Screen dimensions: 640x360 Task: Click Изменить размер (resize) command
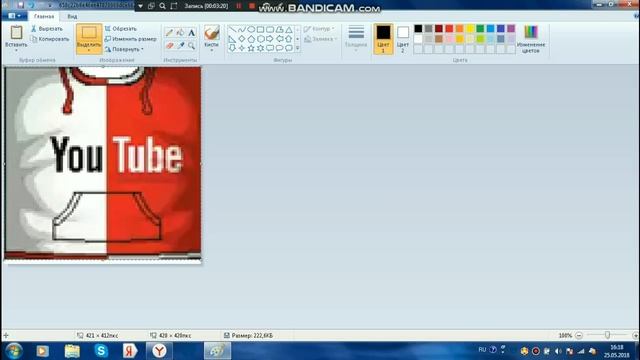tap(130, 39)
